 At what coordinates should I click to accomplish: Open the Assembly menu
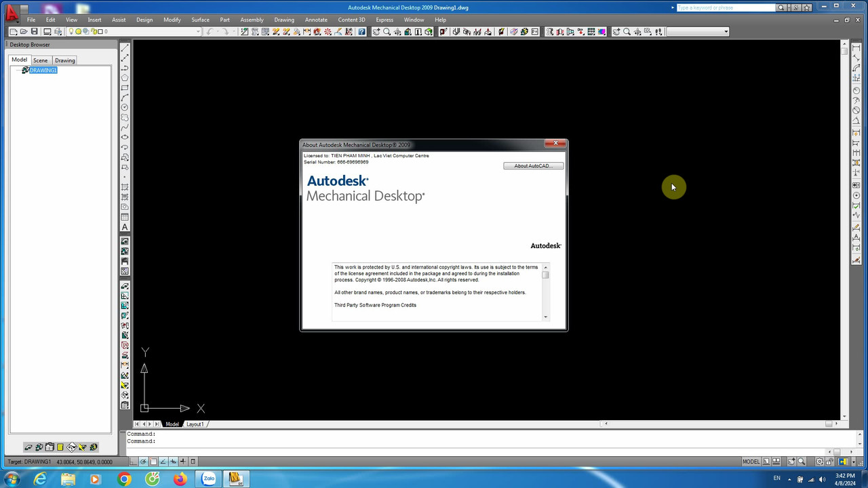(252, 20)
